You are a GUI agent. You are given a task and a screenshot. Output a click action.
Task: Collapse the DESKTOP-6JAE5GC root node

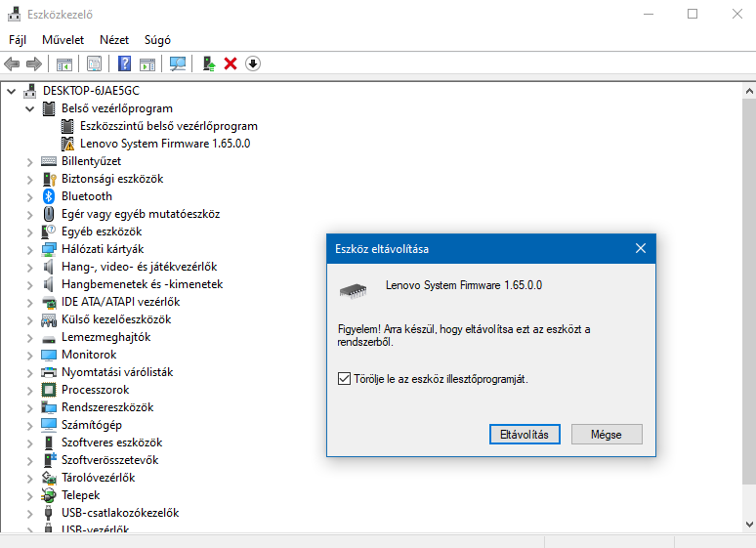click(x=12, y=91)
